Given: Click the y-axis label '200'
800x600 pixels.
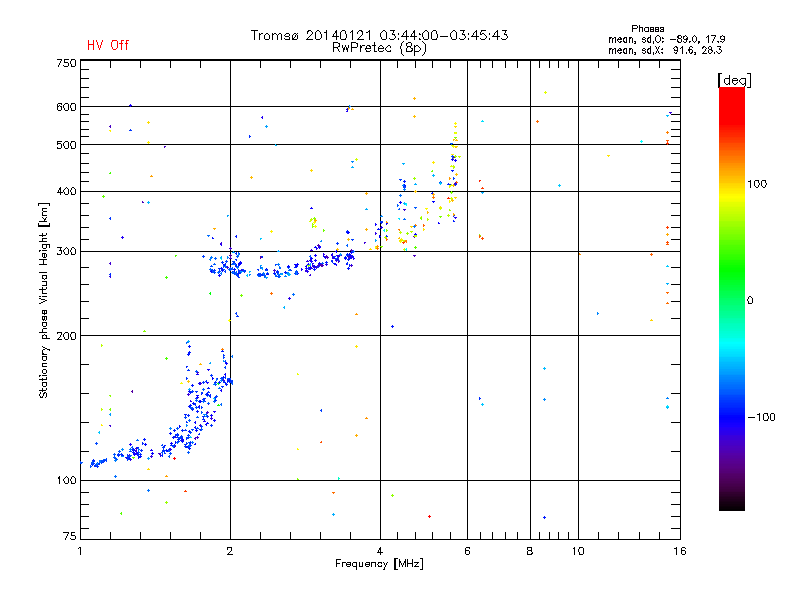Looking at the screenshot, I should click(66, 336).
